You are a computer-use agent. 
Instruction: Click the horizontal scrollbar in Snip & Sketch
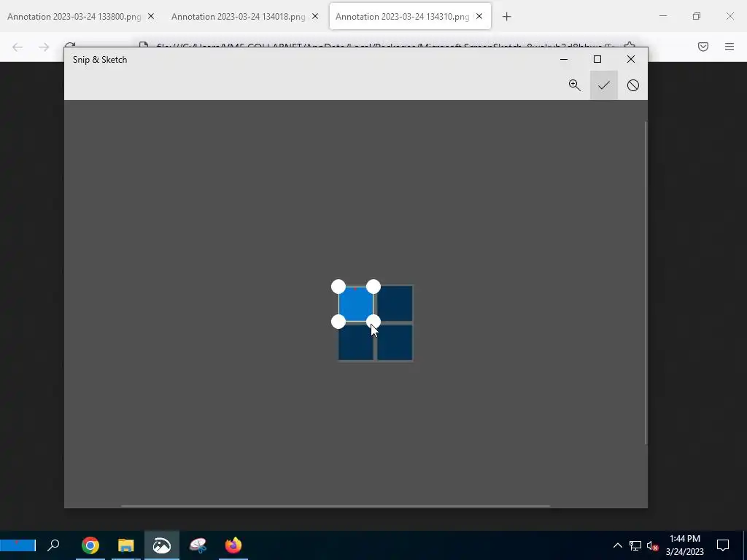click(x=336, y=506)
